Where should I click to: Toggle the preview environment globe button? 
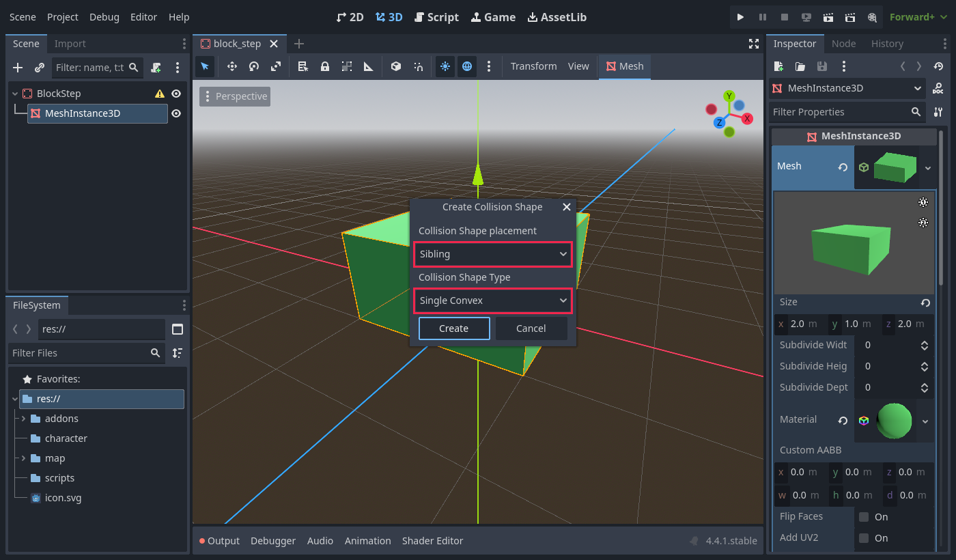pyautogui.click(x=467, y=66)
